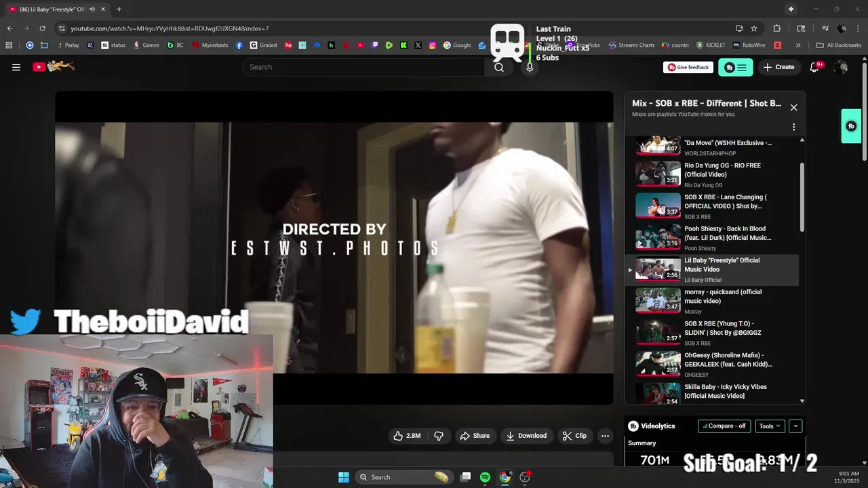Screen dimensions: 868x488
Task: Dislike the video with thumbs down
Action: coord(439,436)
